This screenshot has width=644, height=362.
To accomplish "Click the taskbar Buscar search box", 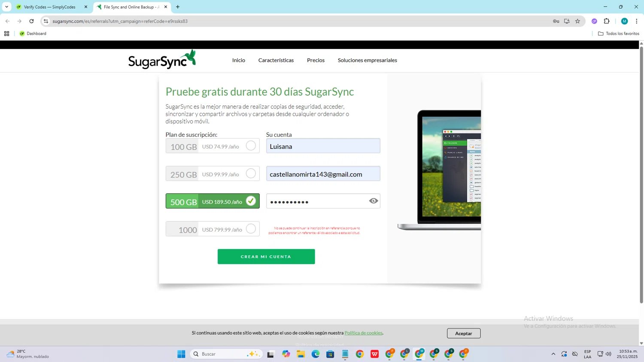I will pos(226,354).
